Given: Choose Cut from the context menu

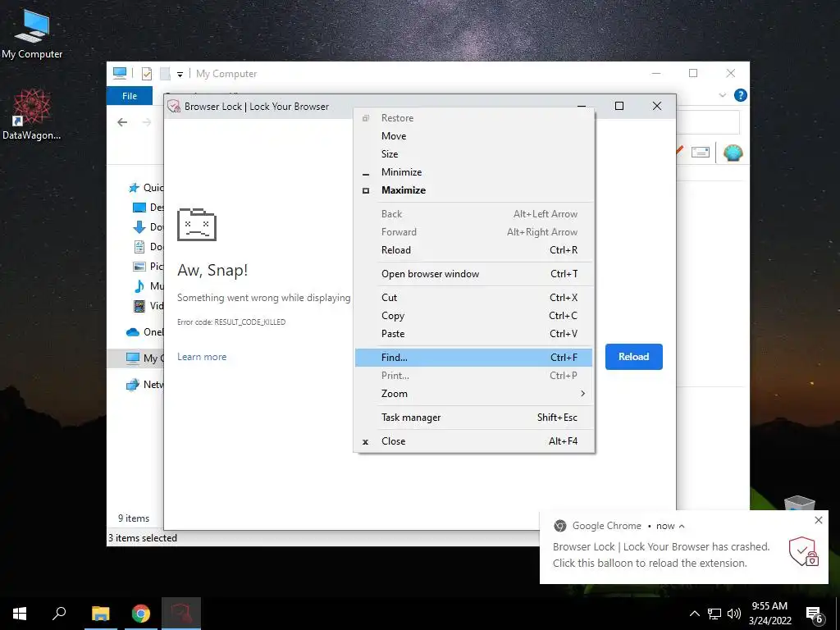Looking at the screenshot, I should click(473, 298).
